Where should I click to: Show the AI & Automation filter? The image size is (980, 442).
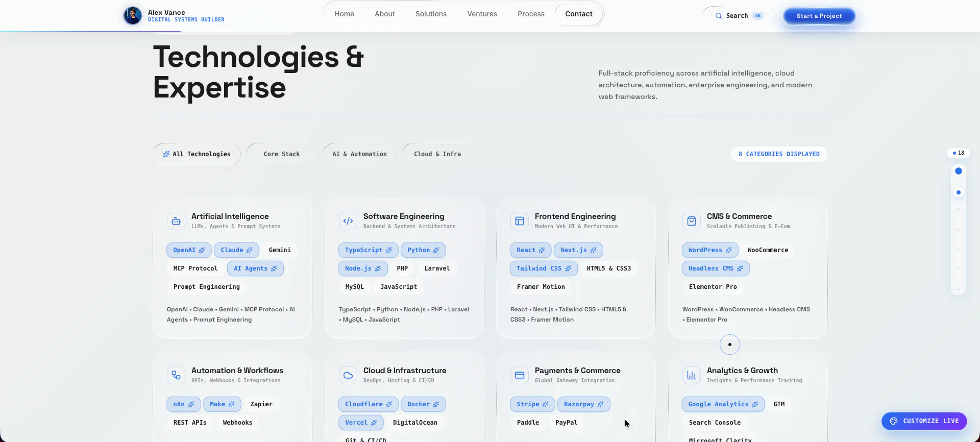click(359, 154)
